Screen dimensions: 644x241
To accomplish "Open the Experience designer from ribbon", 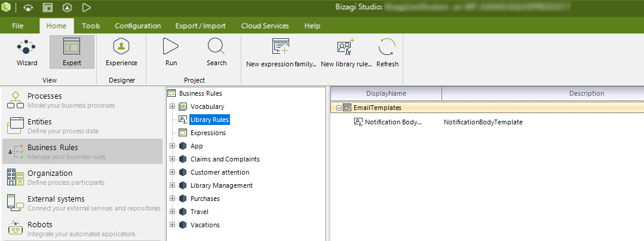I will pos(121,53).
